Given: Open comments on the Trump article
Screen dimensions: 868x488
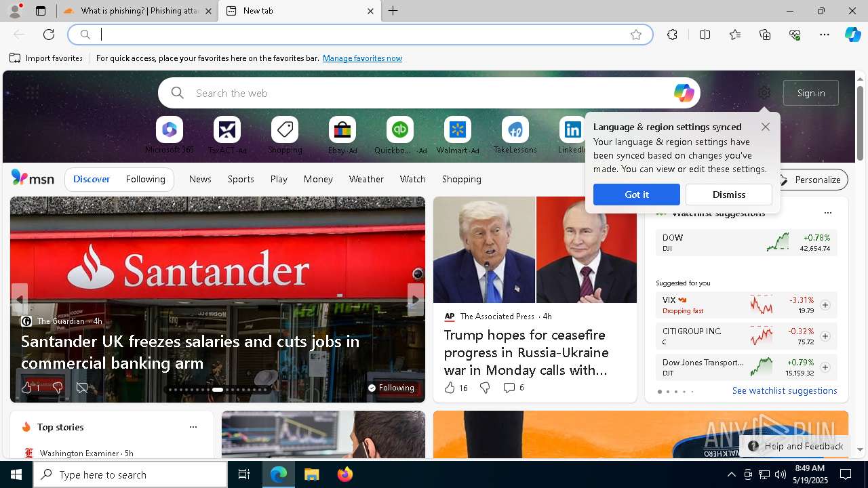Looking at the screenshot, I should (x=513, y=388).
